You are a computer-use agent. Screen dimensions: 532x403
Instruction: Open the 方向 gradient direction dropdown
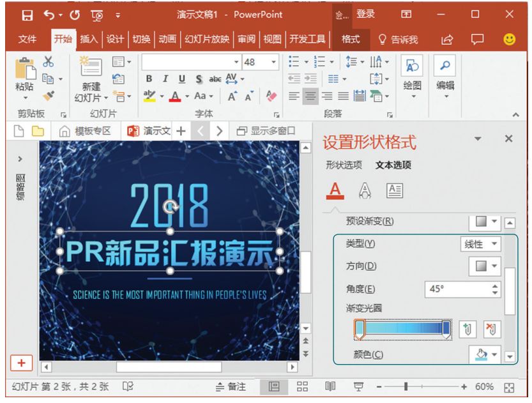click(484, 266)
